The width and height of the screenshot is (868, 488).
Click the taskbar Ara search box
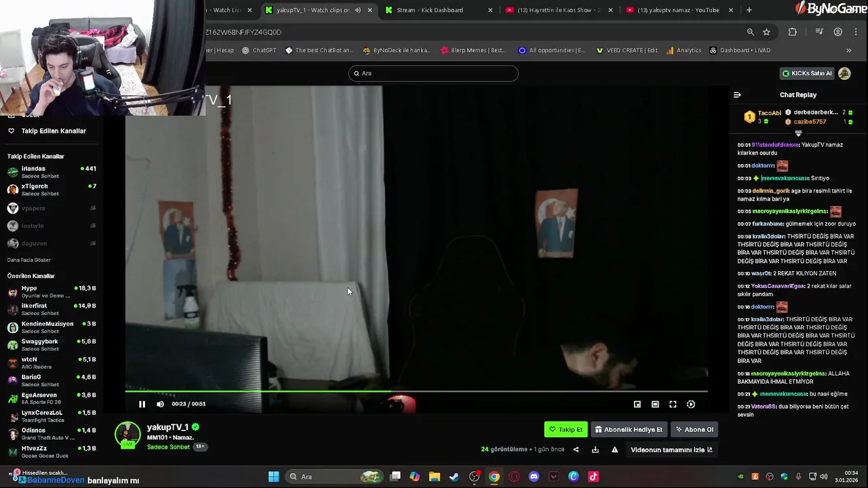tap(335, 476)
